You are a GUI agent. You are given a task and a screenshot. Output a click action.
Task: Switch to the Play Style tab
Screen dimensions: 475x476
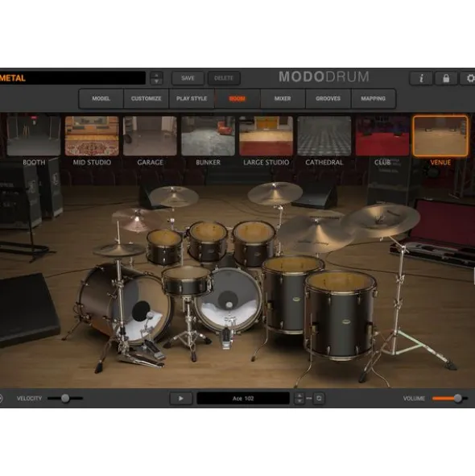(x=192, y=98)
